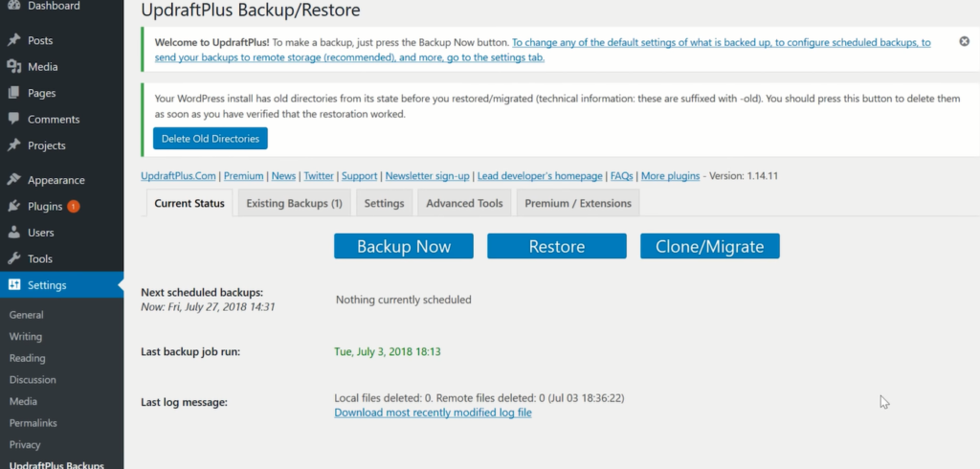Screen dimensions: 980x469
Task: Switch to the Existing Backups tab
Action: click(294, 203)
